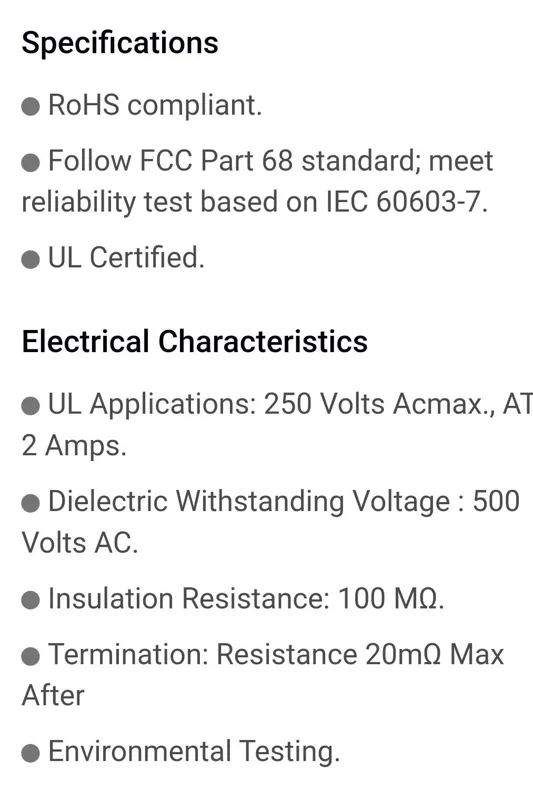Click the Electrical Characteristics heading
This screenshot has width=533, height=800.
pyautogui.click(x=195, y=341)
